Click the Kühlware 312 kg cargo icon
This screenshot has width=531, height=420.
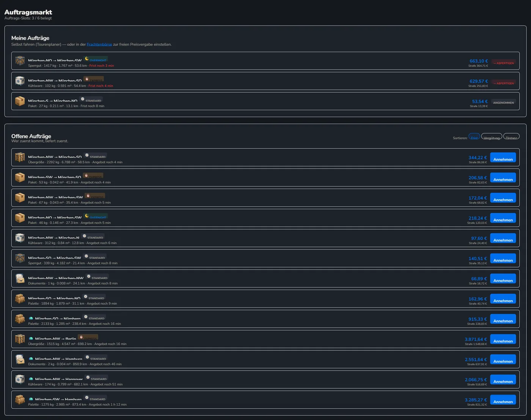pos(20,238)
